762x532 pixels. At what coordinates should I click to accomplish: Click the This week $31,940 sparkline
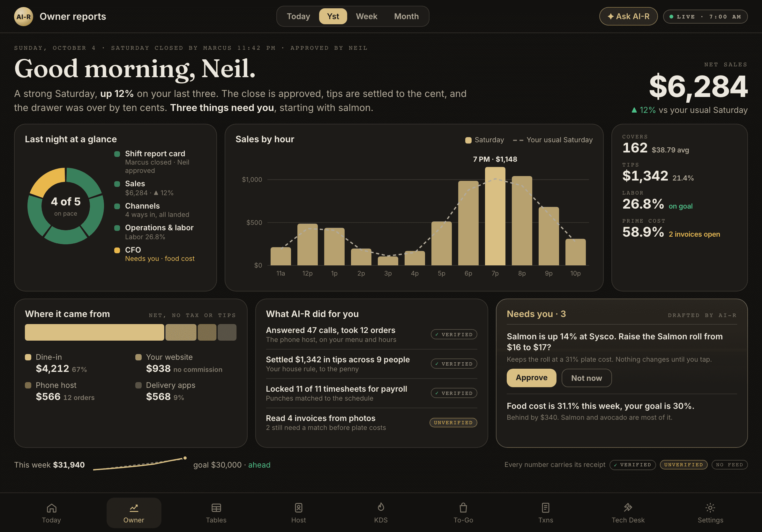139,463
